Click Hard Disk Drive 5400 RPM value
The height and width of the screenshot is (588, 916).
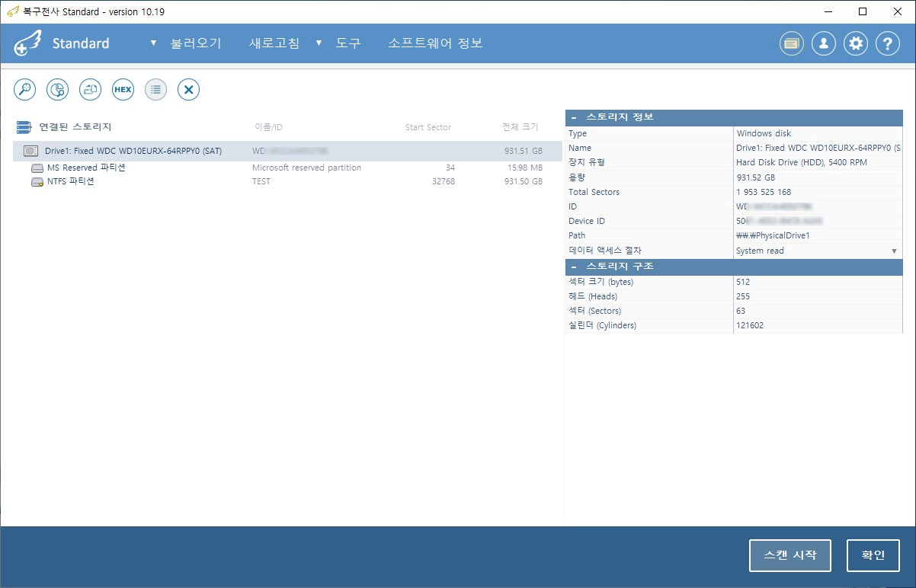802,162
